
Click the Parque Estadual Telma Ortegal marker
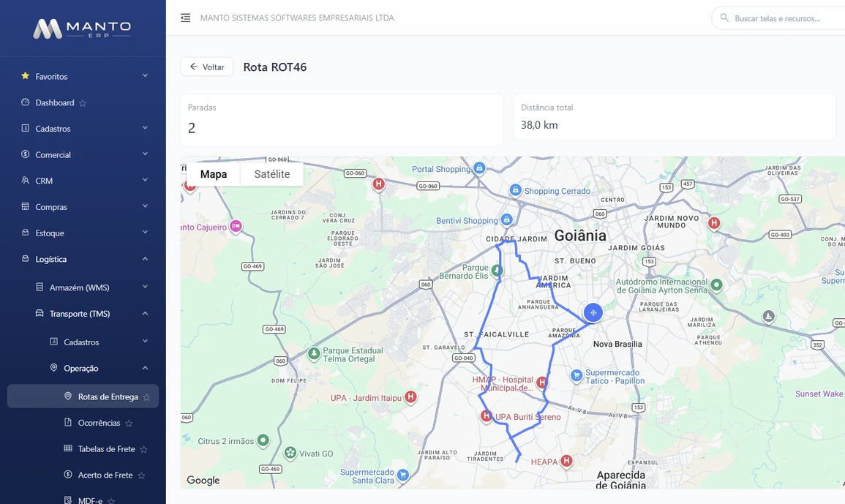pos(314,353)
